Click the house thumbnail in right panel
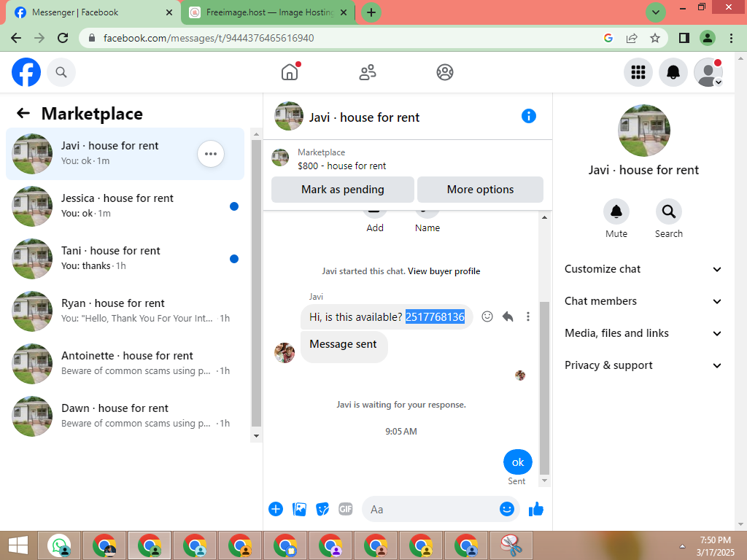 pyautogui.click(x=644, y=131)
